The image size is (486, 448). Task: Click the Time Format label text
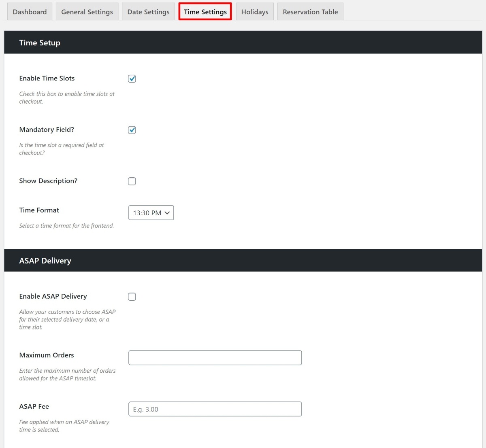(39, 210)
